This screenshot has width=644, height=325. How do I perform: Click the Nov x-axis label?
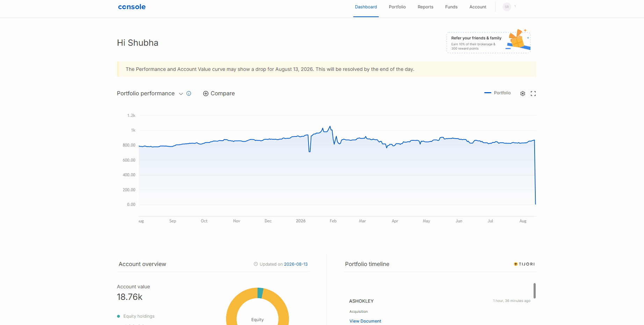(237, 221)
